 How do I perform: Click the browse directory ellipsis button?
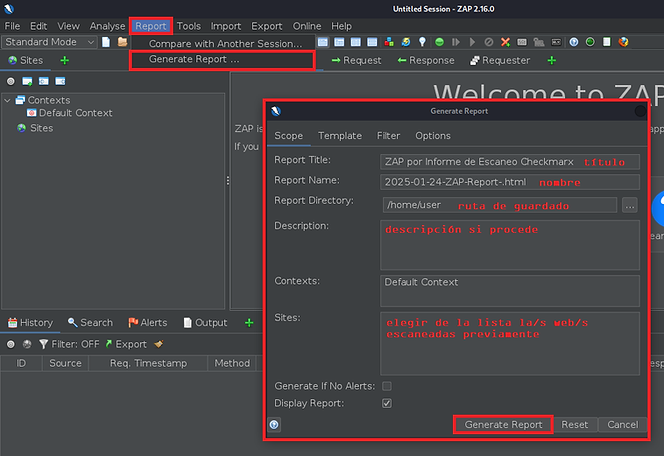pyautogui.click(x=630, y=206)
